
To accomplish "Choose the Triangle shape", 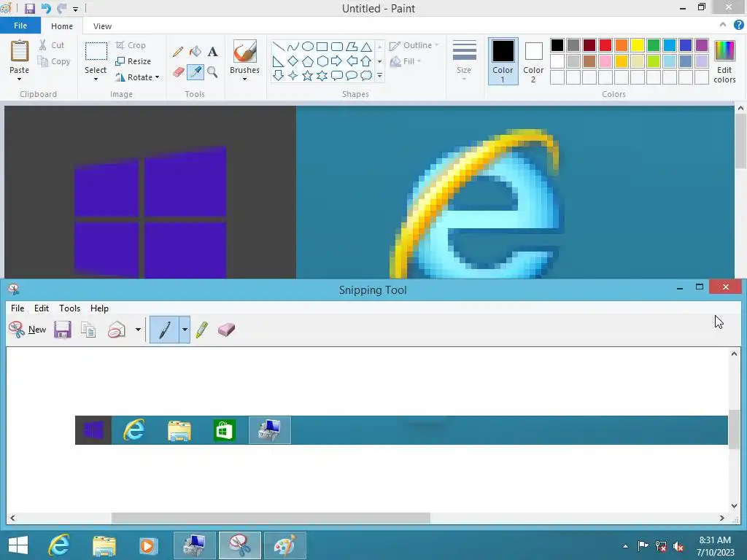I will pyautogui.click(x=366, y=47).
